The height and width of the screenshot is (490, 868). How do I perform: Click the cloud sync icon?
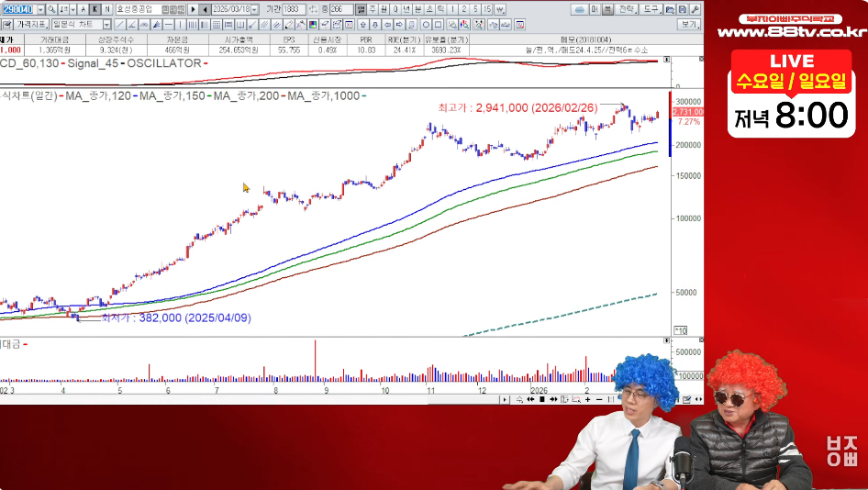pos(580,9)
